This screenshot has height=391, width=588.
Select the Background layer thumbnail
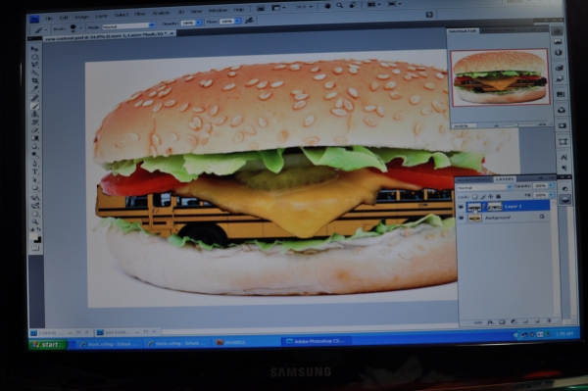pyautogui.click(x=474, y=218)
